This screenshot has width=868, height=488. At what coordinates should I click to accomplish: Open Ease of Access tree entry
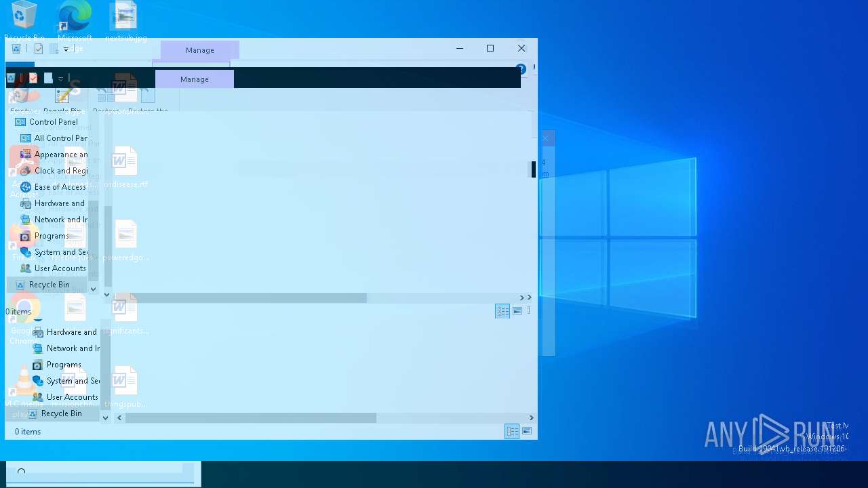click(x=60, y=187)
